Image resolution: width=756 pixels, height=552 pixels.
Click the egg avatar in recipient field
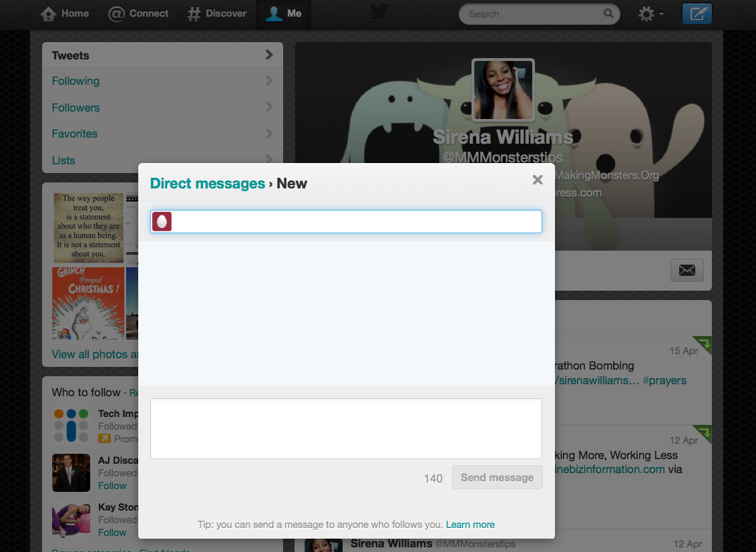coord(162,221)
